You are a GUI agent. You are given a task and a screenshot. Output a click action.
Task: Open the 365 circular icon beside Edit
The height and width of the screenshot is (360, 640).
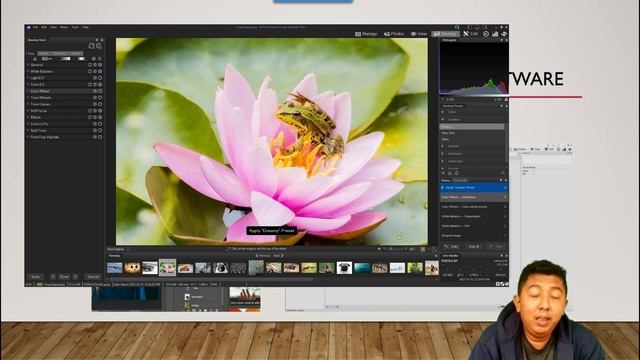pyautogui.click(x=486, y=34)
